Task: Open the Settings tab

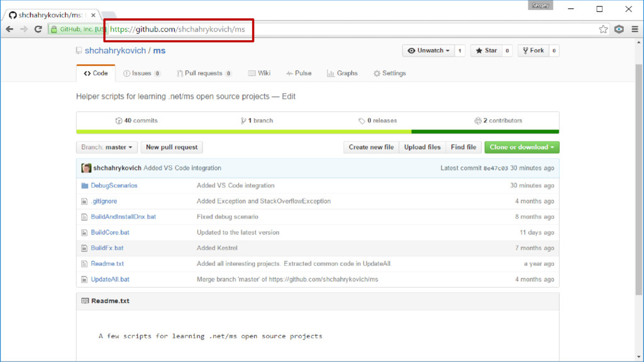Action: (389, 73)
